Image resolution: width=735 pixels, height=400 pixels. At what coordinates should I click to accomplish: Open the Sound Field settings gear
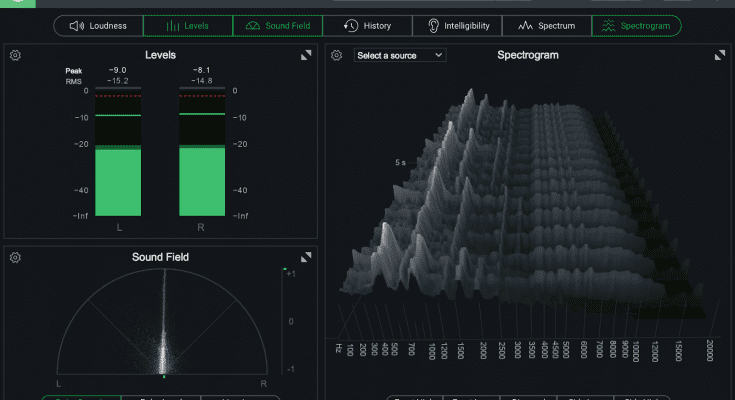15,258
